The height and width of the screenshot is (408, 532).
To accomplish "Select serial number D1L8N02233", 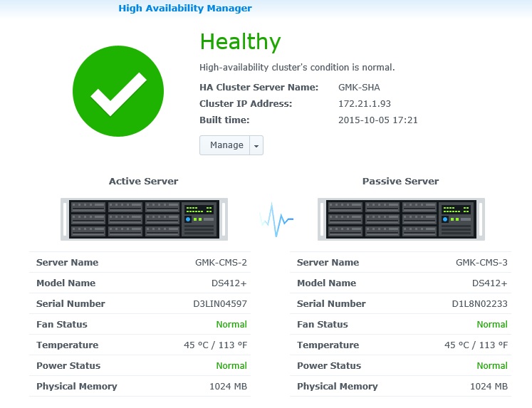I will click(480, 304).
